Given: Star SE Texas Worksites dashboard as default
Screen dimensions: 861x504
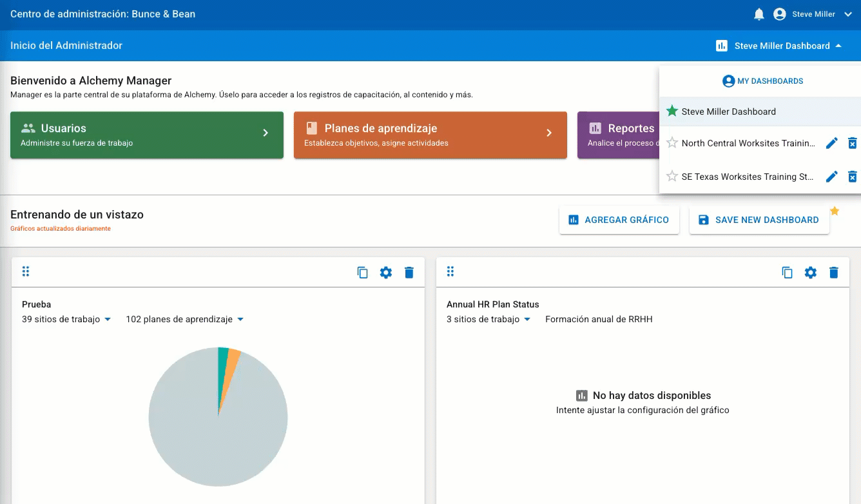Looking at the screenshot, I should pos(672,176).
